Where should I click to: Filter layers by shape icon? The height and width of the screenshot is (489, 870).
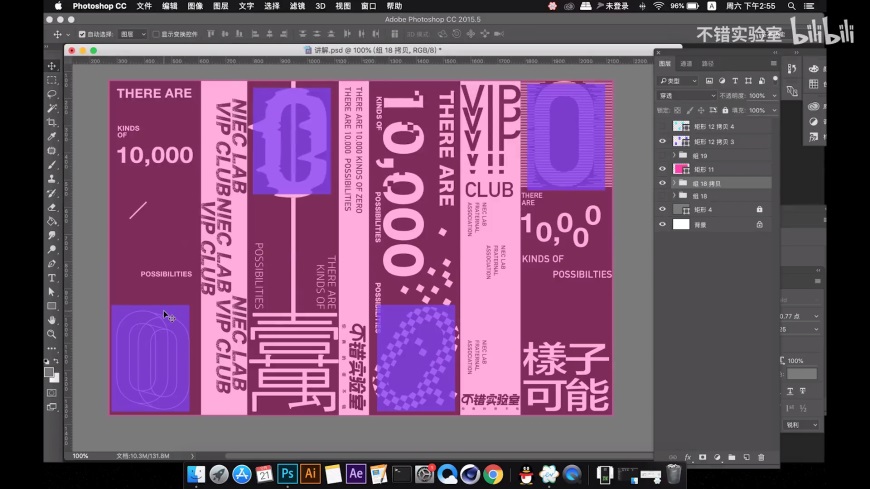point(748,81)
